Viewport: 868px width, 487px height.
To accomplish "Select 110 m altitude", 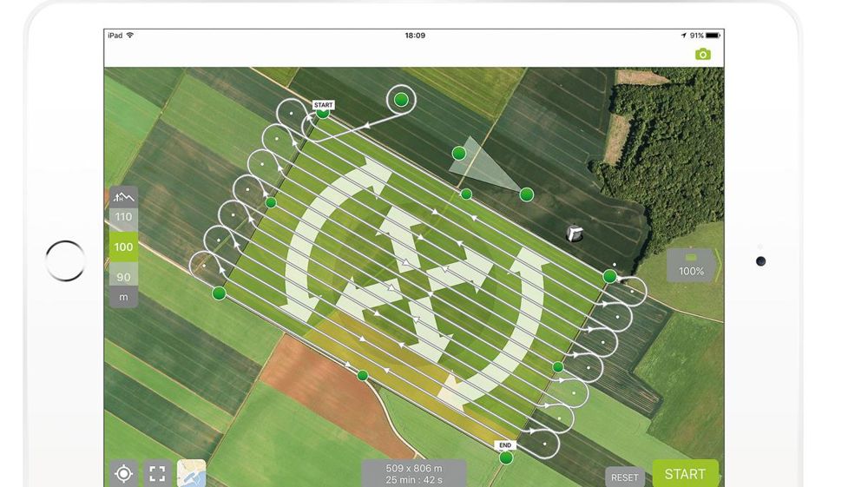I will tap(123, 217).
